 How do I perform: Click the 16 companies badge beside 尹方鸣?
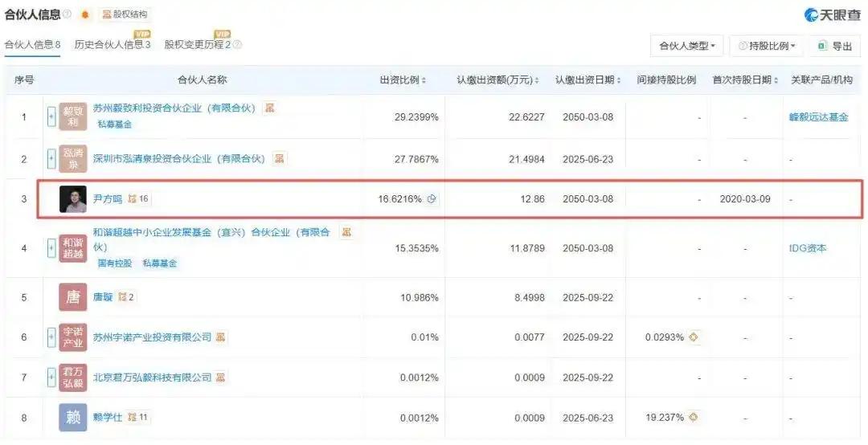[138, 198]
